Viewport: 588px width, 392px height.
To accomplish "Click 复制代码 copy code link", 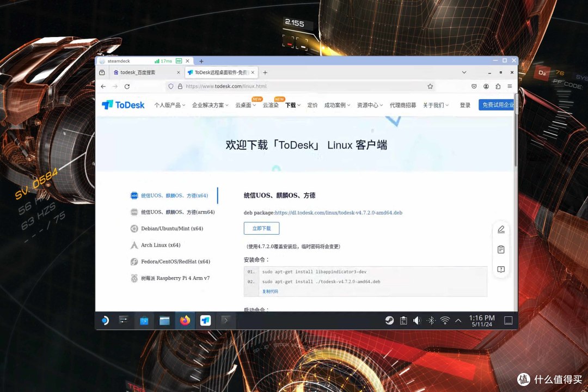I will (270, 291).
